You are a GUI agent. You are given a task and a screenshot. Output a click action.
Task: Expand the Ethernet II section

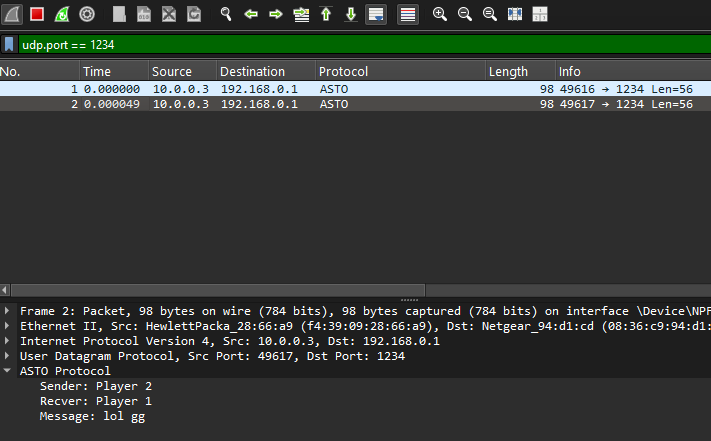coord(7,325)
